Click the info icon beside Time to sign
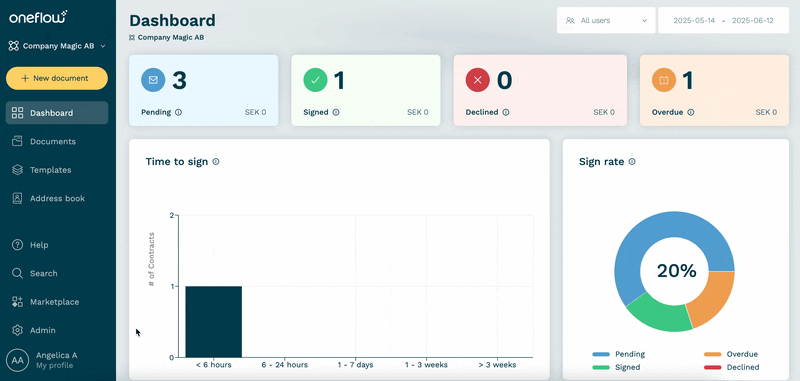This screenshot has width=800, height=381. click(216, 162)
